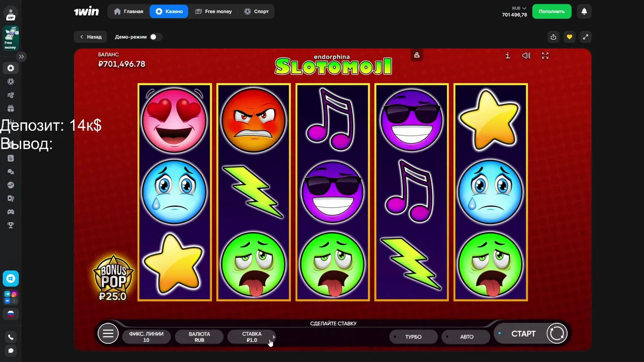Add game to favorites heart icon
Viewport: 644px width, 362px height.
point(570,37)
